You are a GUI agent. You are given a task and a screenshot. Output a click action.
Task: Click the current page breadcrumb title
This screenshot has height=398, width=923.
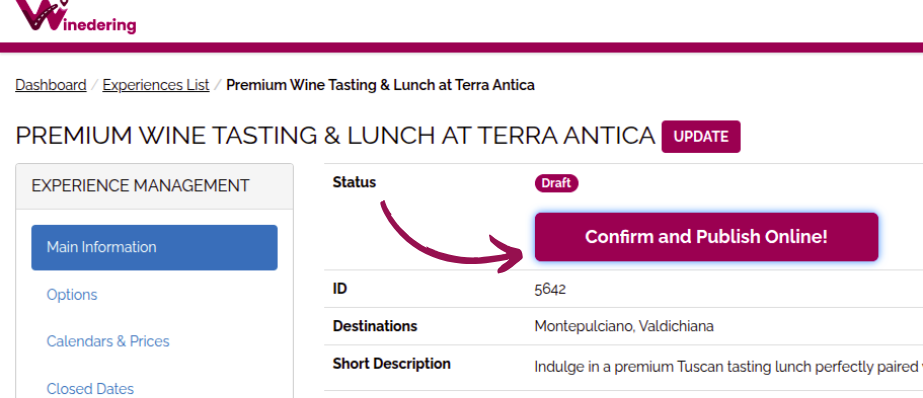coord(380,85)
